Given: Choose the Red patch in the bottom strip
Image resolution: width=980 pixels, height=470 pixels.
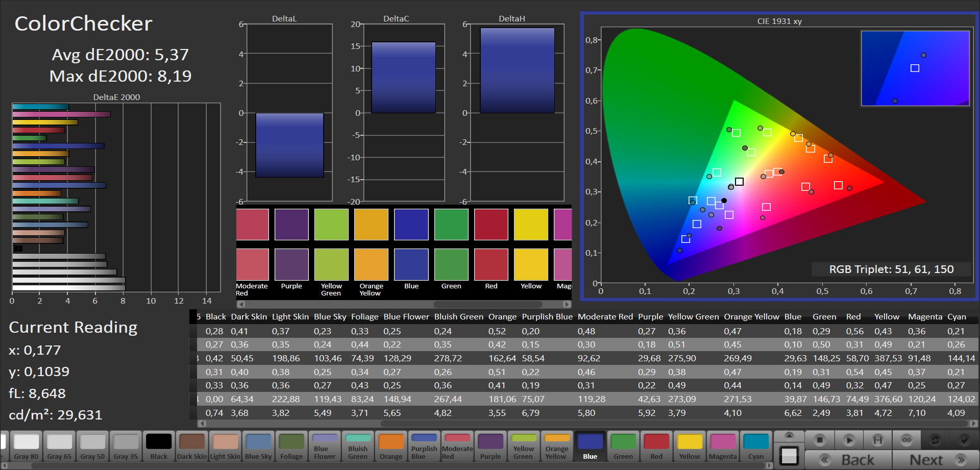Looking at the screenshot, I should (x=656, y=447).
